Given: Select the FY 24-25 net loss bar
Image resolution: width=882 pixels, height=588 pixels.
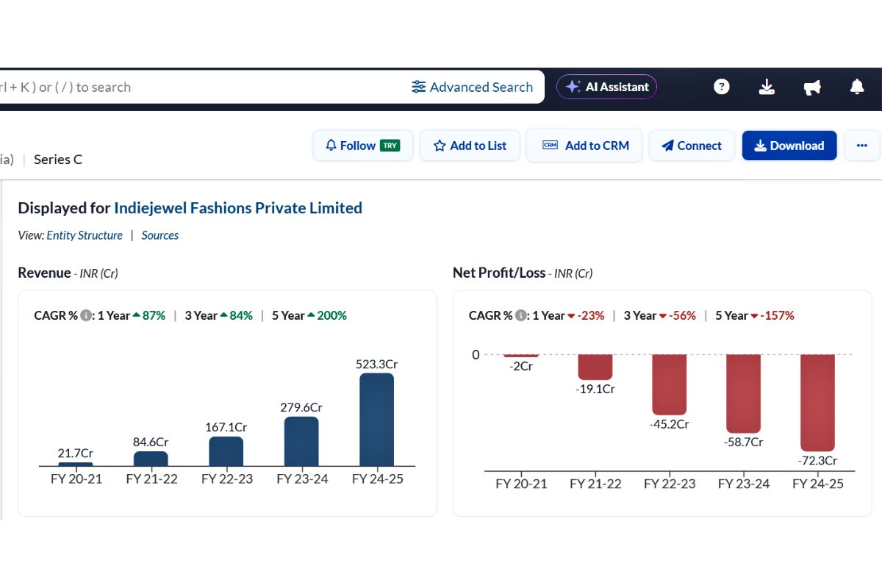Looking at the screenshot, I should pos(817,403).
